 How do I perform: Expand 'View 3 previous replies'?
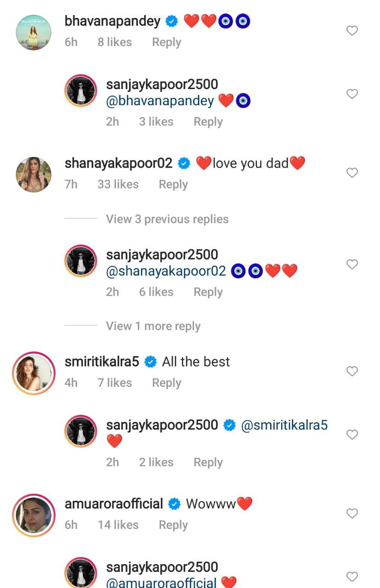(167, 219)
